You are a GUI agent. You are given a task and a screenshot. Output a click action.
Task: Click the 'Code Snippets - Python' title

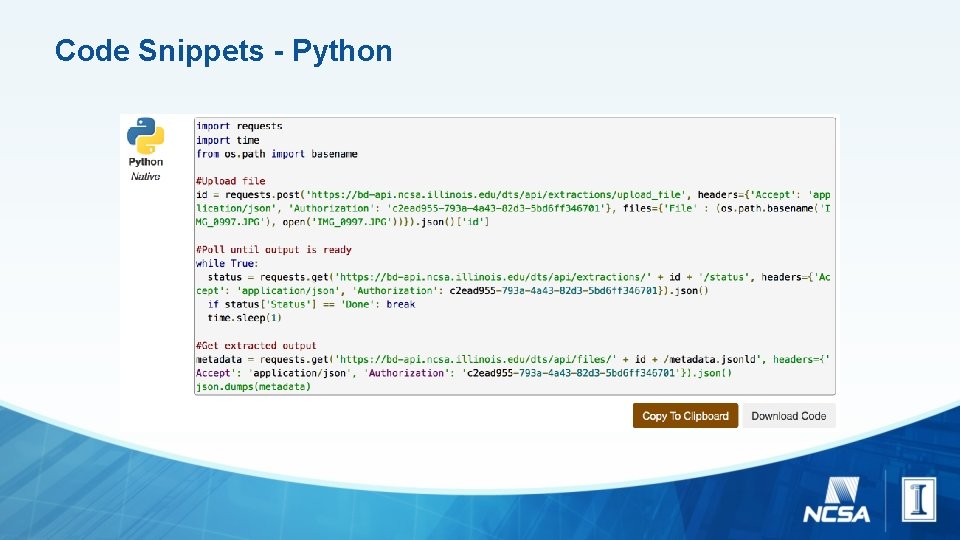tap(223, 51)
